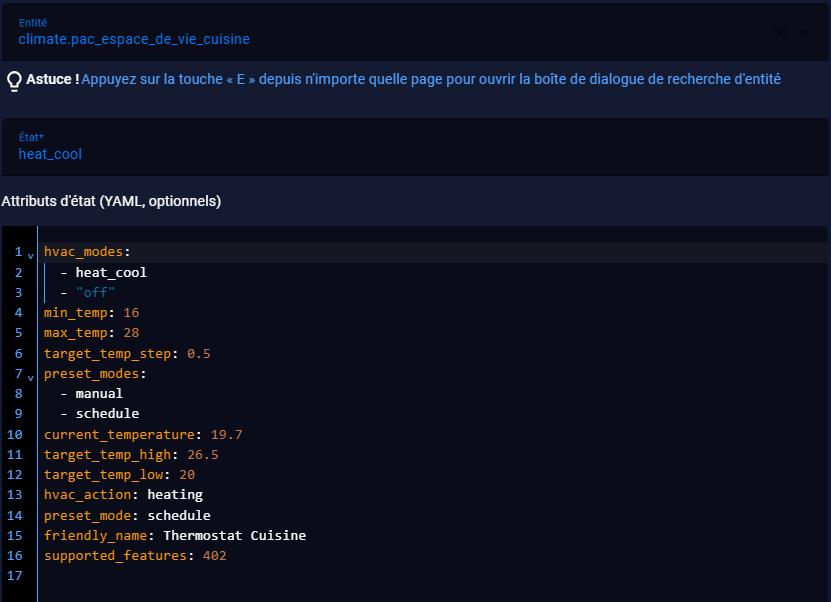Image resolution: width=831 pixels, height=602 pixels.
Task: Click the schedule entry under preset_modes
Action: click(107, 413)
